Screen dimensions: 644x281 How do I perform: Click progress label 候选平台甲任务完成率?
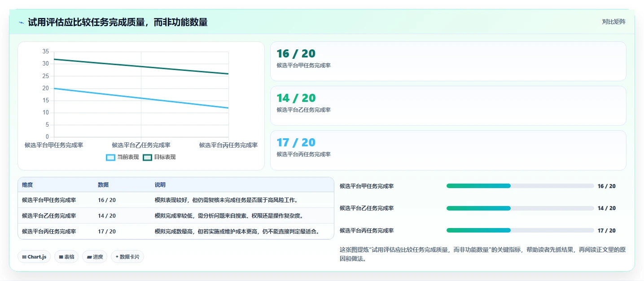pos(367,186)
